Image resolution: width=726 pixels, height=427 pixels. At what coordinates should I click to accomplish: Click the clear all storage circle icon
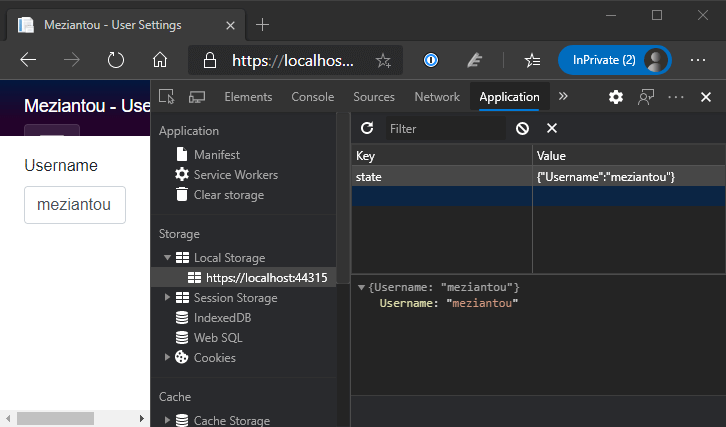tap(522, 129)
